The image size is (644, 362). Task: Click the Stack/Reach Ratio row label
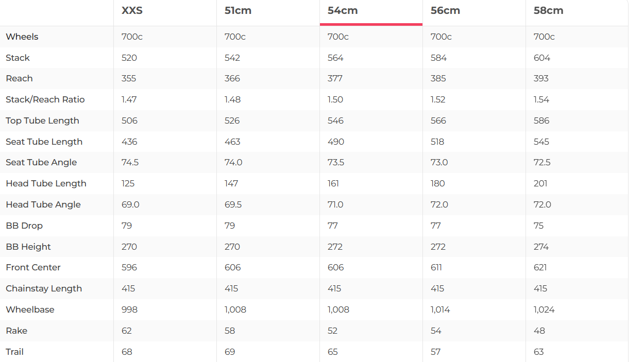point(45,99)
